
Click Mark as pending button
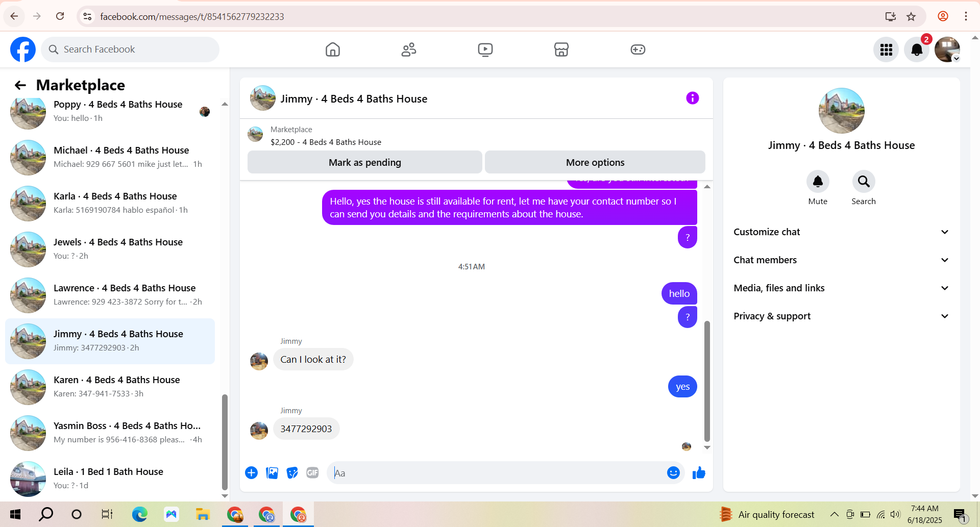[x=365, y=162]
